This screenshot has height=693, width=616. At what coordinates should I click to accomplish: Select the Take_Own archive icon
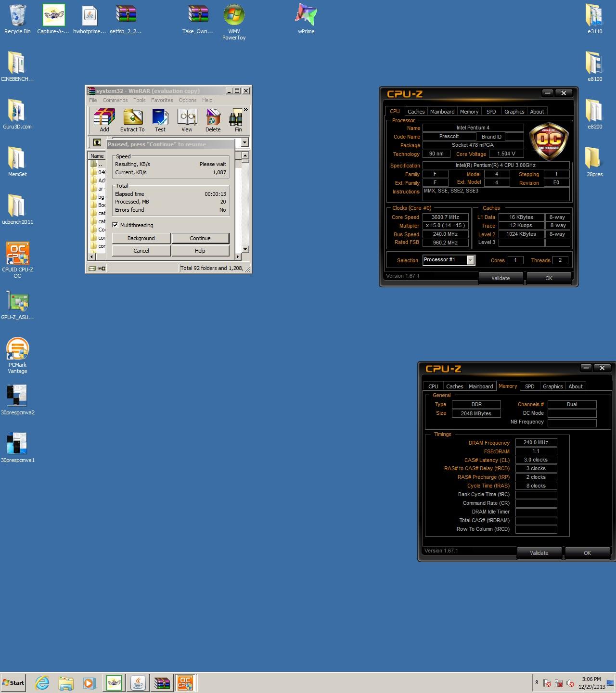click(x=198, y=19)
